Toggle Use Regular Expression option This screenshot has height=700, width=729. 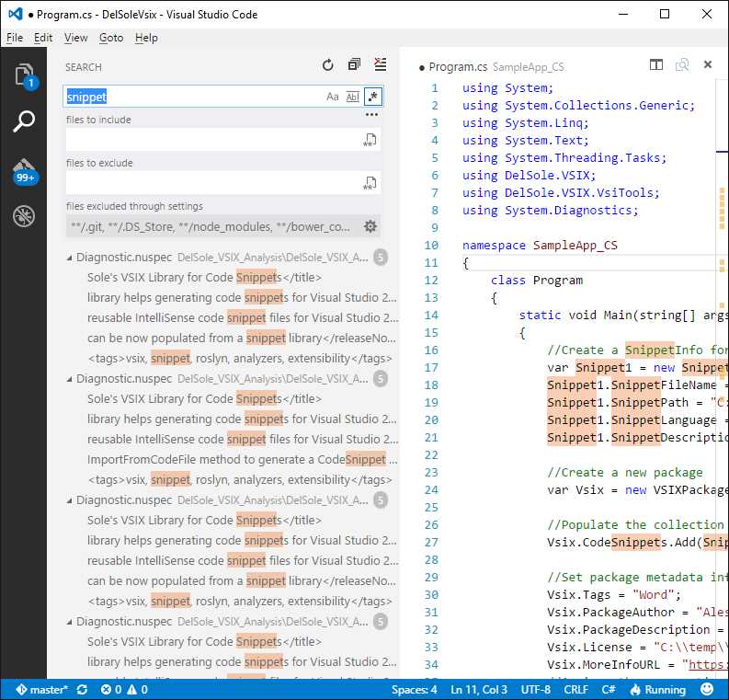click(x=373, y=97)
